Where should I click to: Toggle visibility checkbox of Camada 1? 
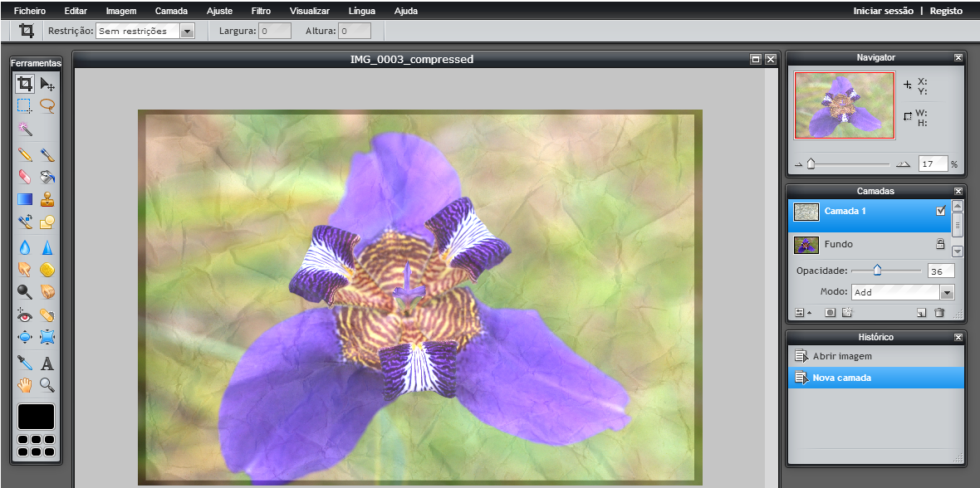click(x=941, y=211)
